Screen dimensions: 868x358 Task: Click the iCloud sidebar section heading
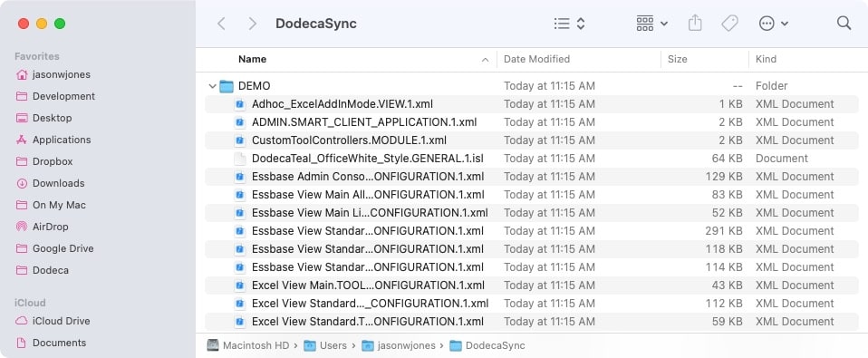point(30,304)
